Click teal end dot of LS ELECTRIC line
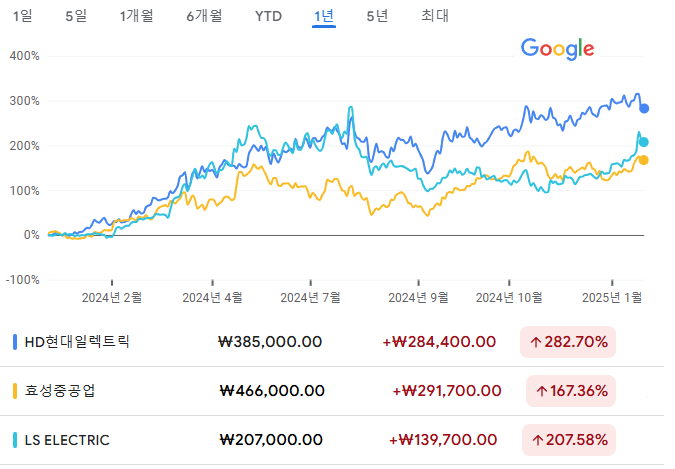The image size is (675, 469). point(644,142)
